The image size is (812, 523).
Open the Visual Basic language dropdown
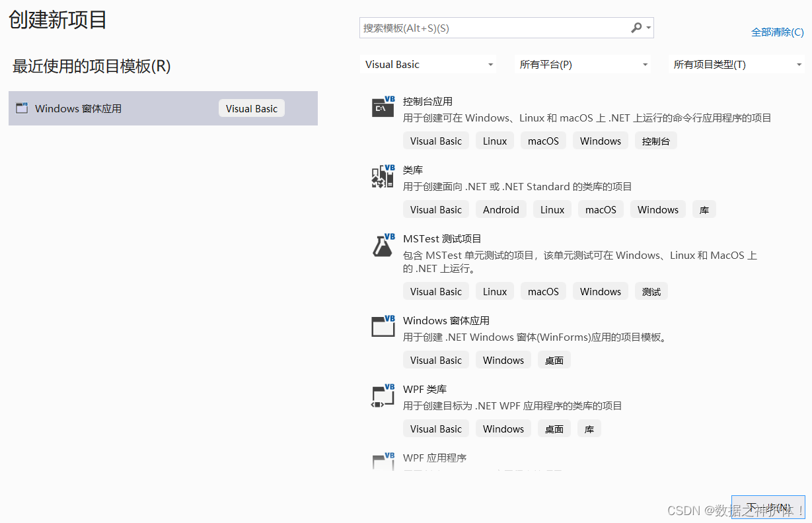[x=429, y=65]
